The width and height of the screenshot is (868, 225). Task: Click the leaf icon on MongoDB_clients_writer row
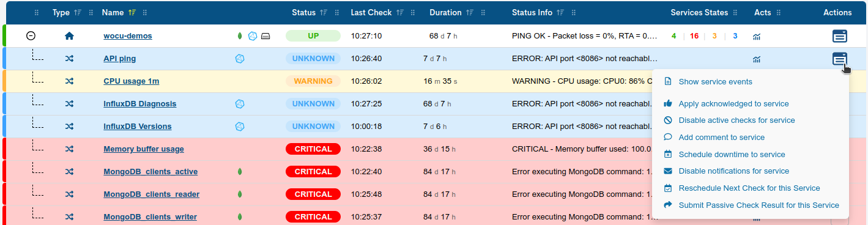click(240, 217)
